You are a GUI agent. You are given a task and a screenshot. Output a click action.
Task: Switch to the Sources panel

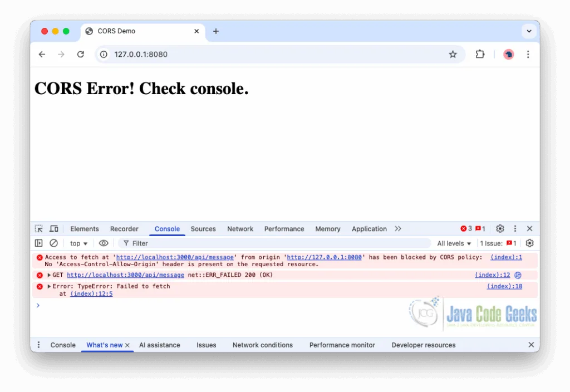203,229
